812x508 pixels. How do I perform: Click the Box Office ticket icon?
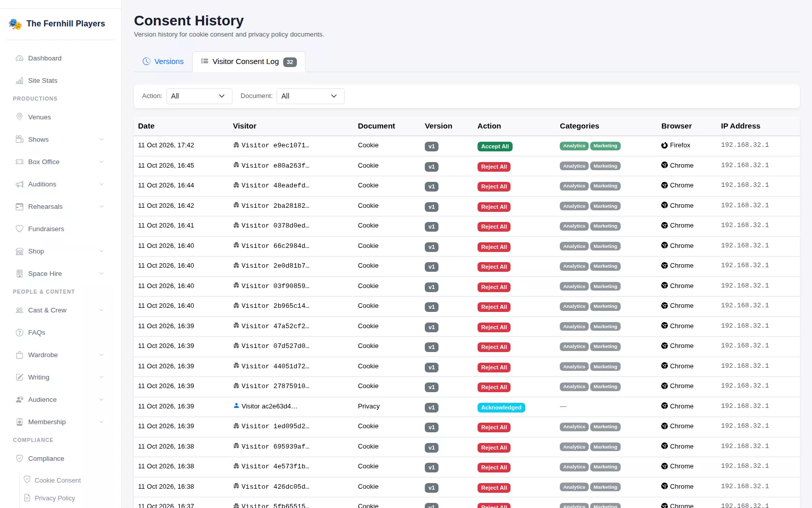[19, 162]
